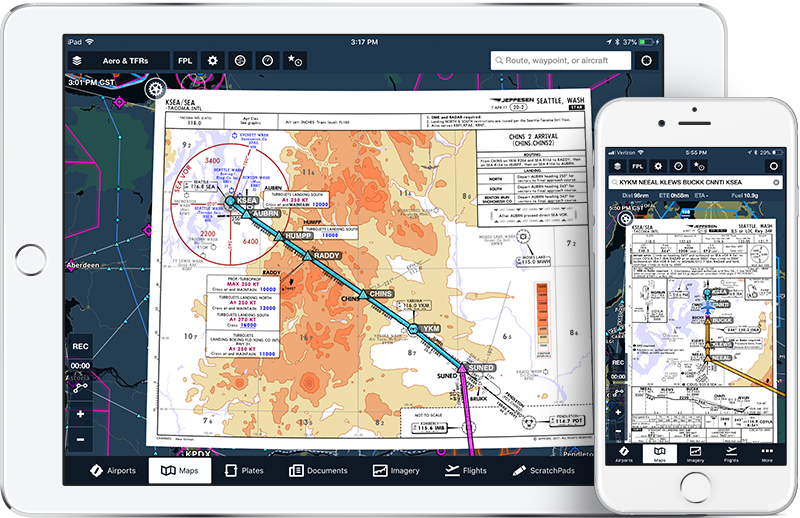Open the Aero & TFRs layer selector
Viewport: 800px width, 518px height.
118,61
